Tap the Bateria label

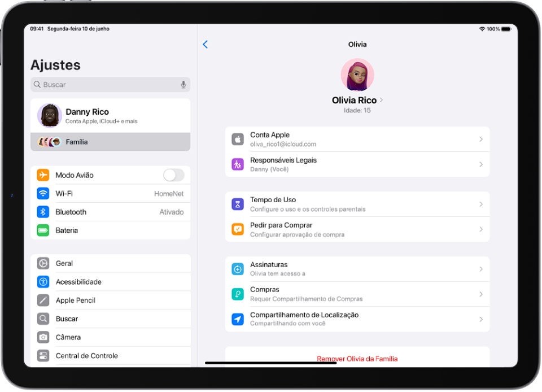tap(67, 230)
